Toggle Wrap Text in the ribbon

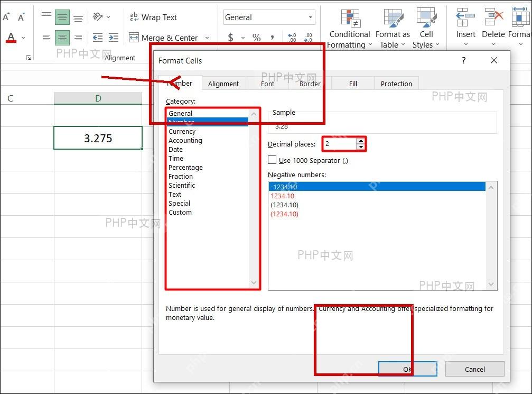(x=153, y=17)
